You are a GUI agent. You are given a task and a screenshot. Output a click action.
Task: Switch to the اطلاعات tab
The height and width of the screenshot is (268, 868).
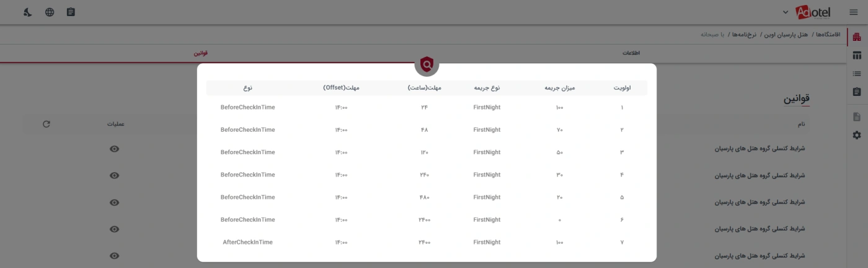point(631,53)
